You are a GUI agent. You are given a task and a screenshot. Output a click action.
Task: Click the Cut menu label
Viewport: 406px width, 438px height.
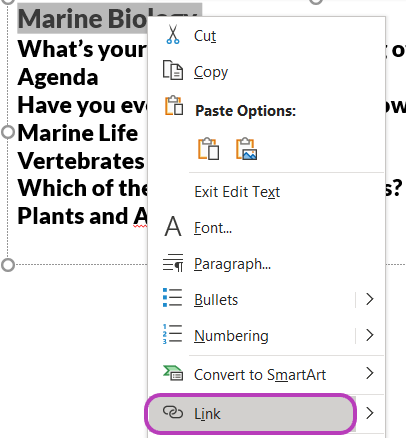click(205, 36)
